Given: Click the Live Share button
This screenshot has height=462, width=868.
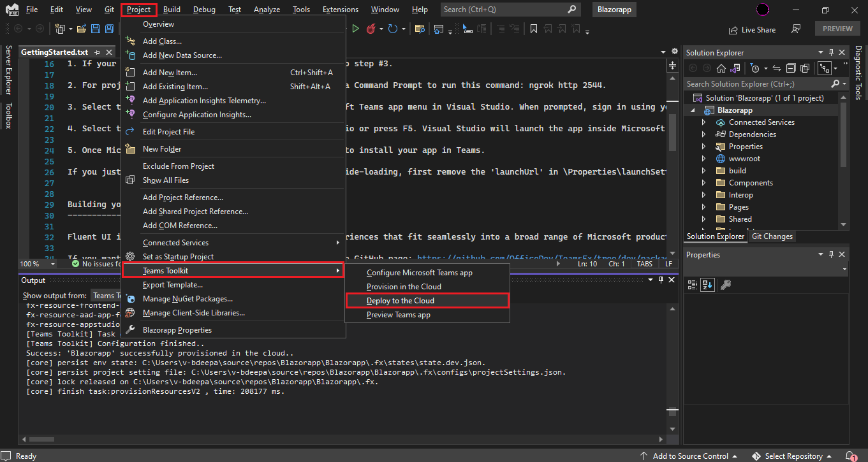Looking at the screenshot, I should tap(752, 29).
